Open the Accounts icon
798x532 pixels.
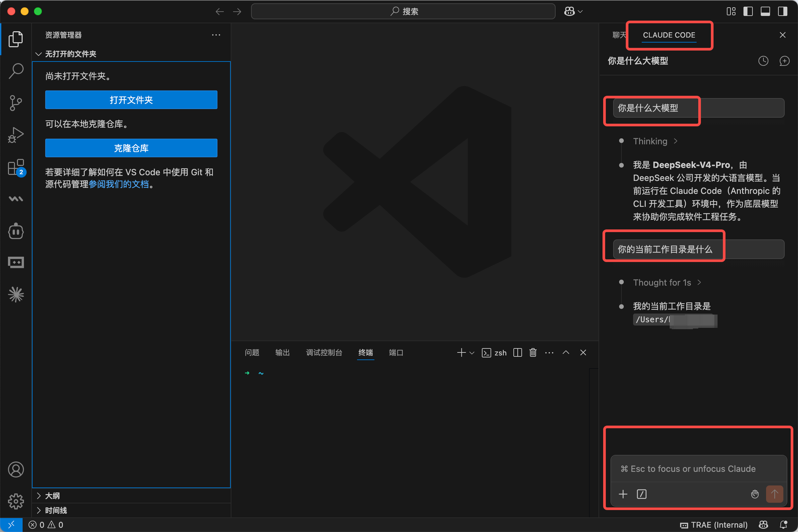[16, 469]
